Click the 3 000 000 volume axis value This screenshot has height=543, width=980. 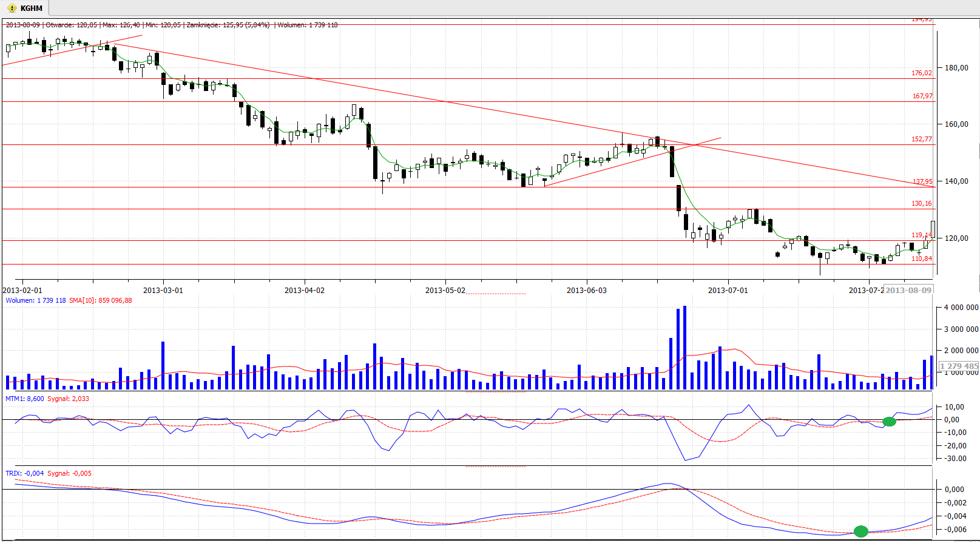coord(961,329)
